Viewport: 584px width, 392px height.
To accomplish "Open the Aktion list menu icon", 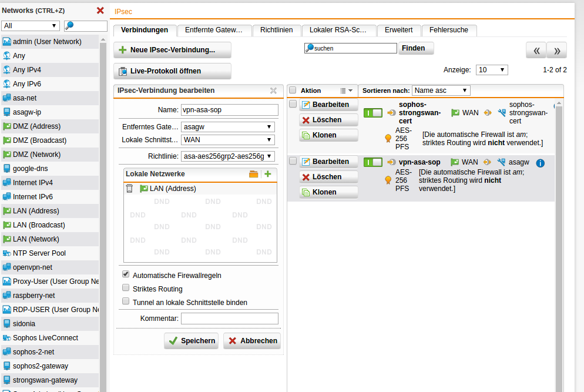I will pos(346,91).
